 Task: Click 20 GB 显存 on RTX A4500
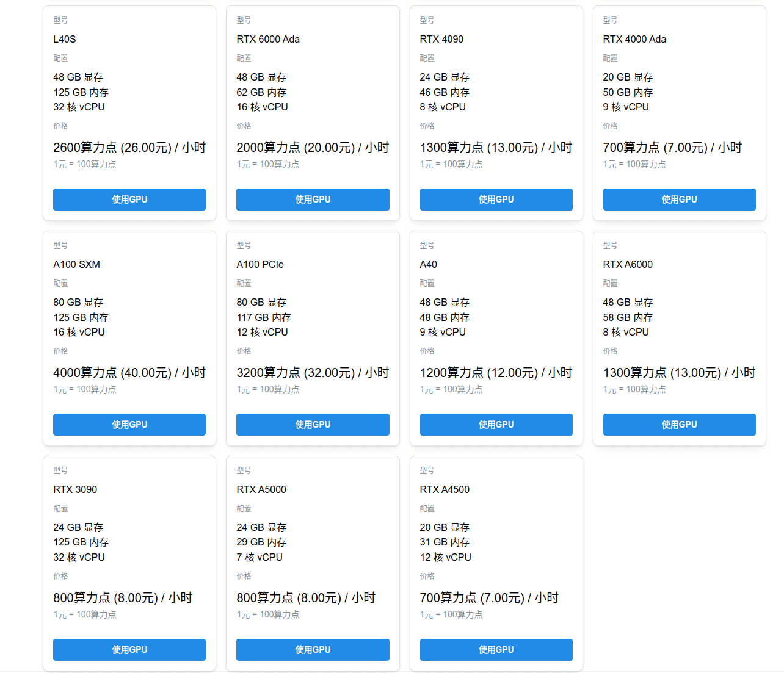[445, 527]
